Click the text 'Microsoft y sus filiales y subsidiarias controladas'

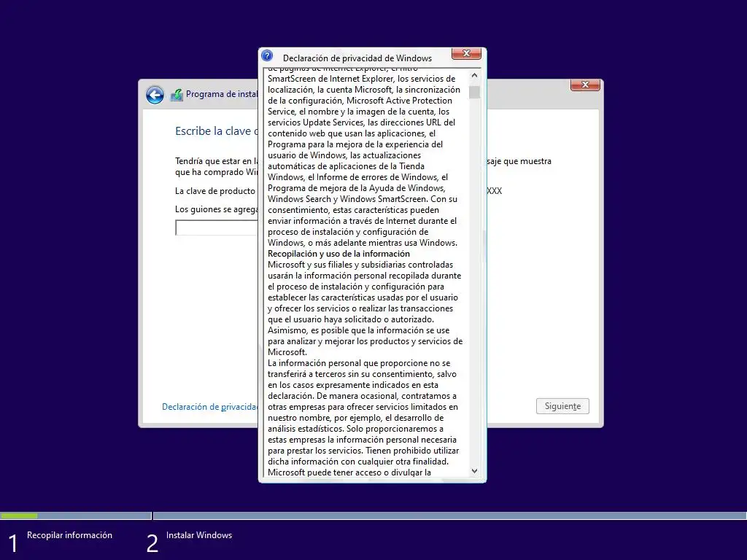360,265
